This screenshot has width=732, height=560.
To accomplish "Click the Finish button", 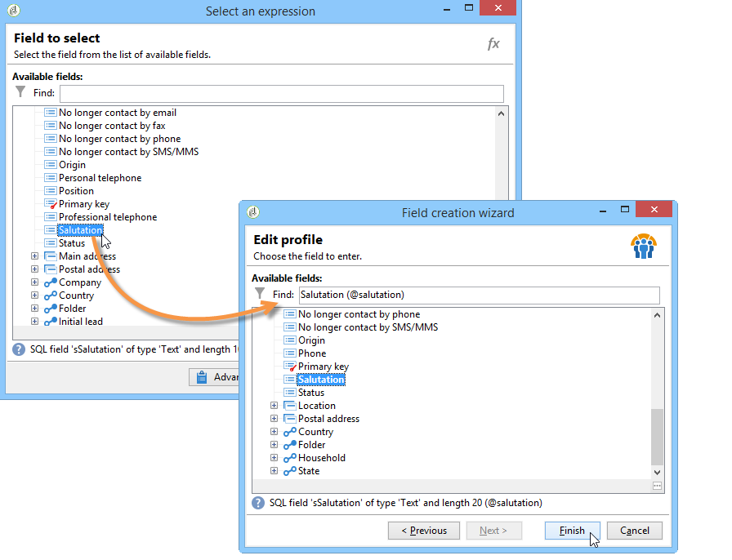I will click(573, 531).
